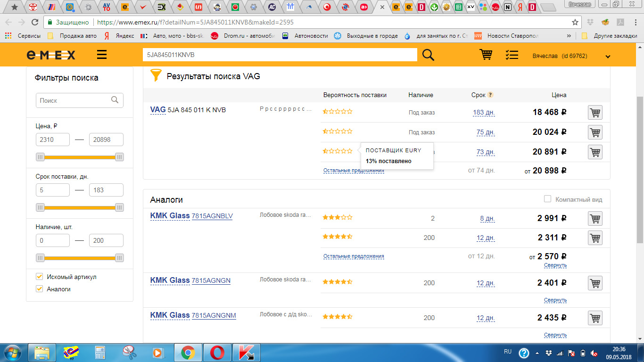Image resolution: width=644 pixels, height=362 pixels.
Task: Click the left handle of the Цена slider
Action: (41, 157)
